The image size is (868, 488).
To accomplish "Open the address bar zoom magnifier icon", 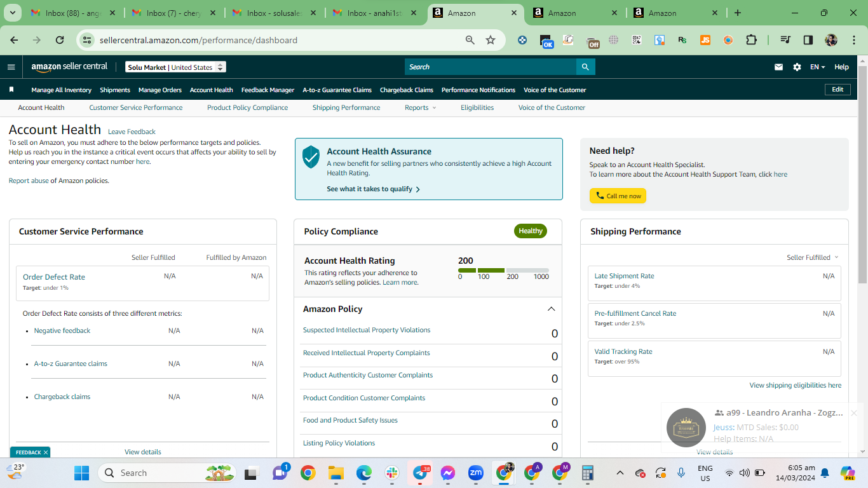I will click(x=470, y=40).
